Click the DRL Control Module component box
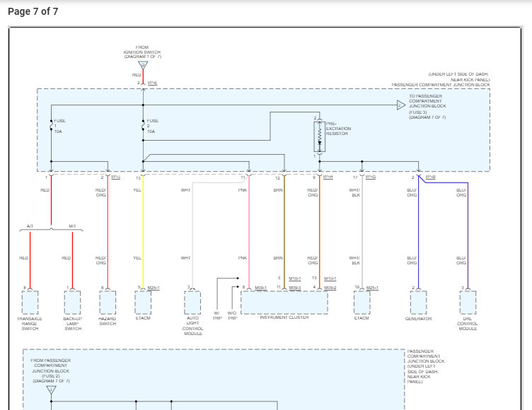This screenshot has width=532, height=410. pos(468,303)
